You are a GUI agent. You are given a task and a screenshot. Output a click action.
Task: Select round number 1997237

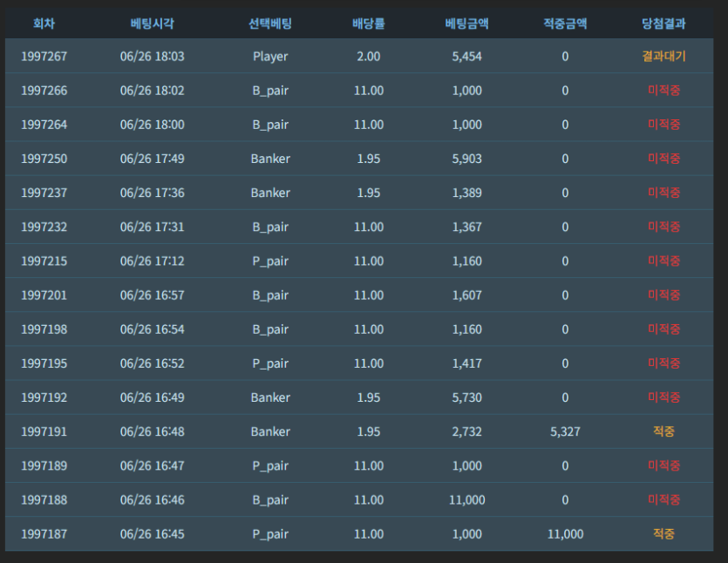pyautogui.click(x=44, y=193)
